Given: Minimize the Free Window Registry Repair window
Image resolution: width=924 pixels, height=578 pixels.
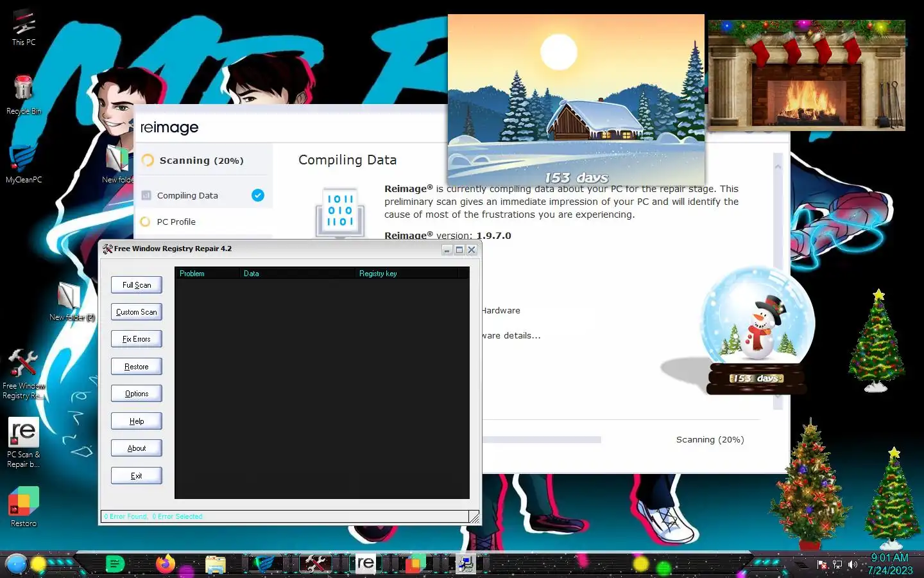Looking at the screenshot, I should tap(447, 250).
